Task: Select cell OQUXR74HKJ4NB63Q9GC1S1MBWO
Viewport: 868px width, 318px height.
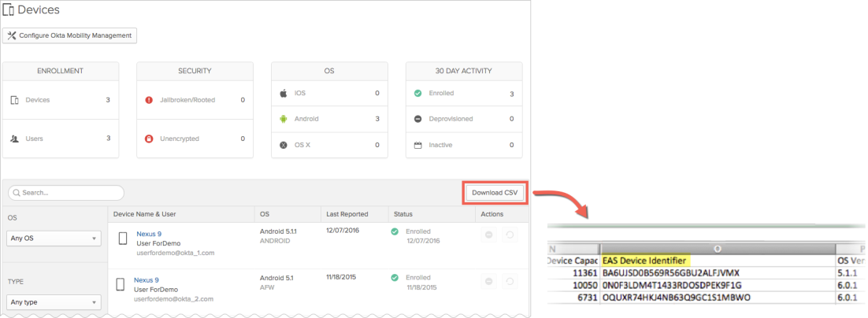Action: click(x=718, y=298)
